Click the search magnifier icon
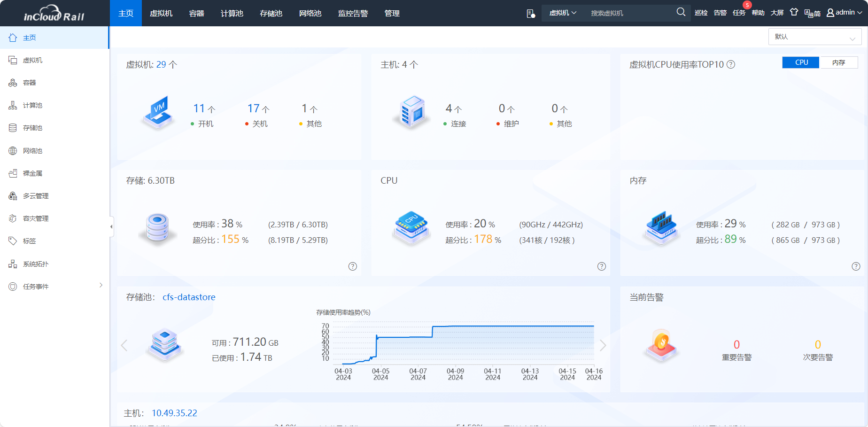Viewport: 868px width, 427px height. tap(681, 12)
